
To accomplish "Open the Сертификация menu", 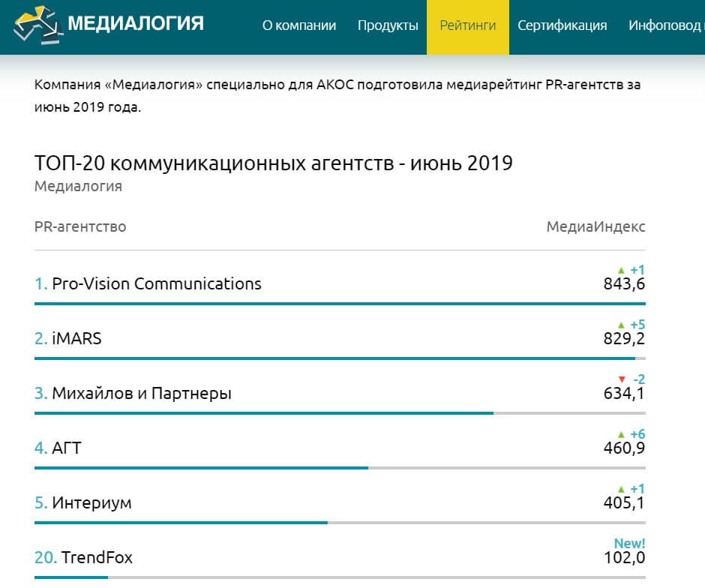I will [x=562, y=25].
